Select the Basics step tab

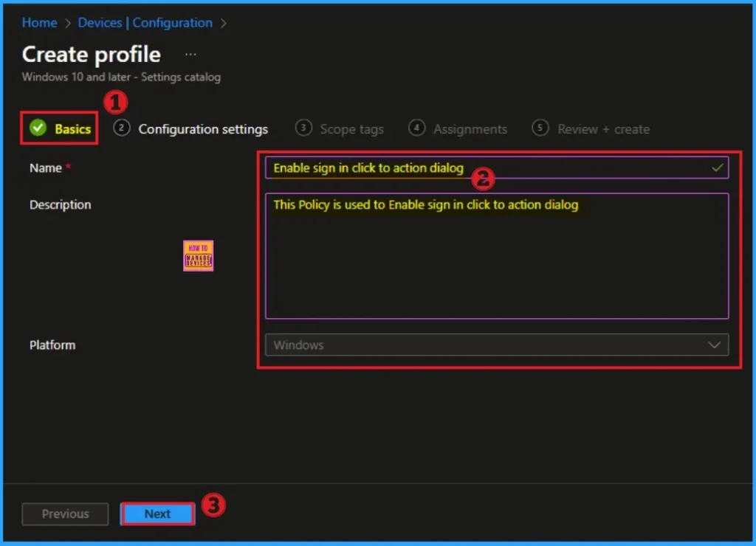[59, 128]
